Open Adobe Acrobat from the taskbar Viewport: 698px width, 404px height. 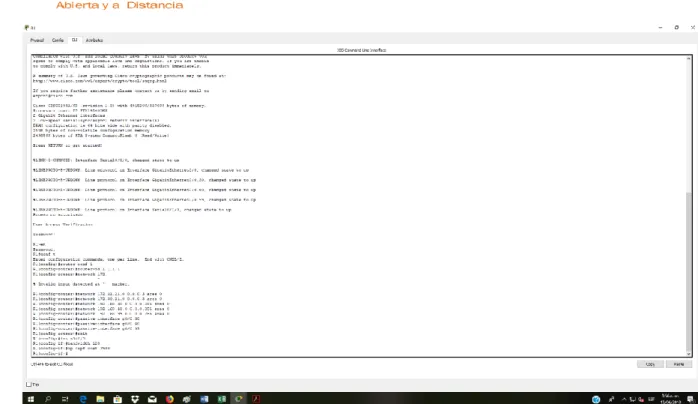[256, 399]
